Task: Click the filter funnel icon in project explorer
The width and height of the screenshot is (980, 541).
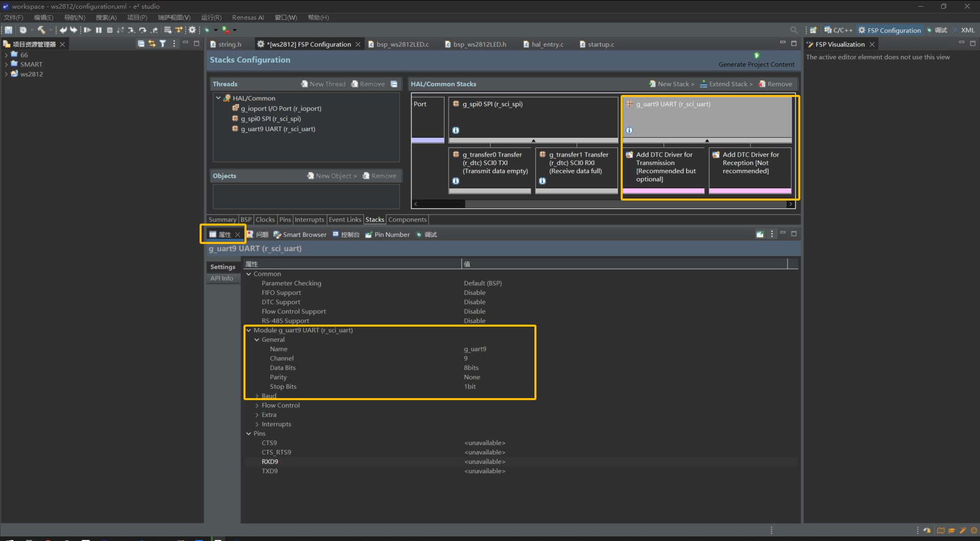Action: point(163,44)
